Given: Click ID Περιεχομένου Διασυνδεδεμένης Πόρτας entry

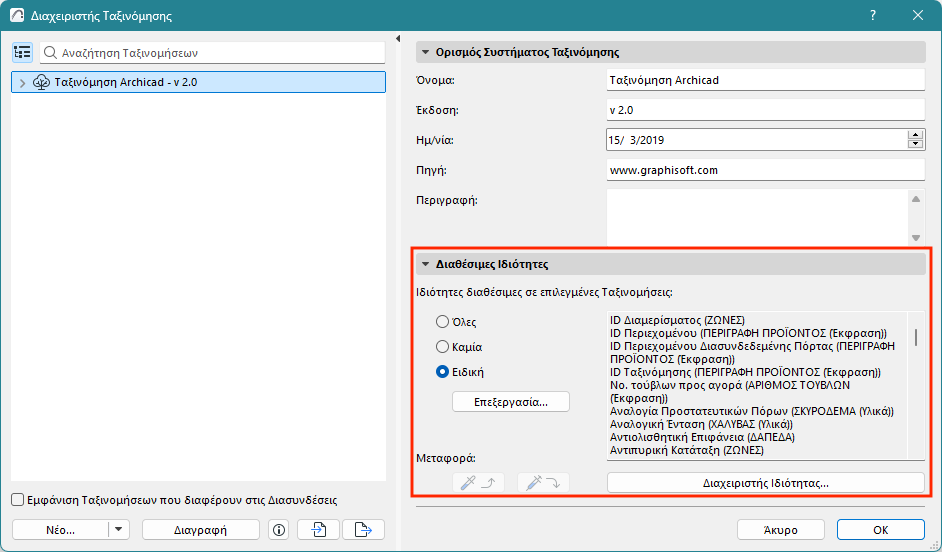Looking at the screenshot, I should [x=752, y=353].
